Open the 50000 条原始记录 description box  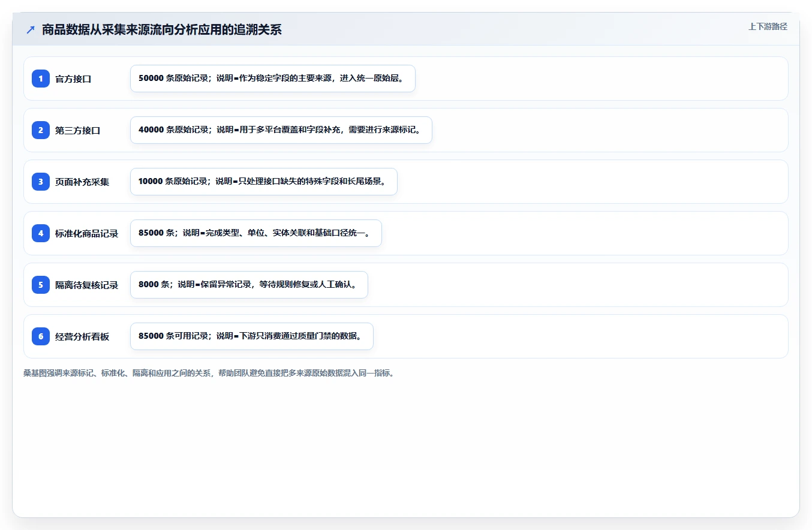(x=273, y=79)
